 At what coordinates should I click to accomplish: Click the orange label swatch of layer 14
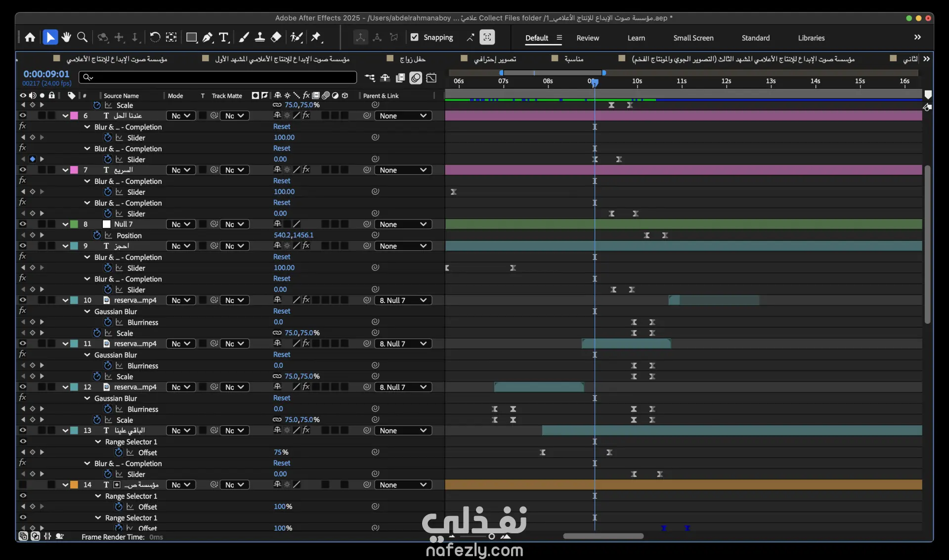pyautogui.click(x=74, y=485)
